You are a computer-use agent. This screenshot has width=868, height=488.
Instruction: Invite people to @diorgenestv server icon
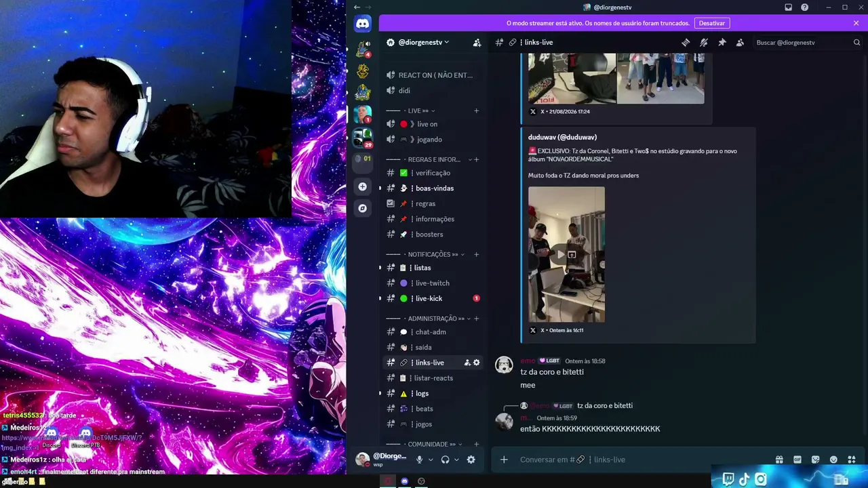pyautogui.click(x=477, y=42)
